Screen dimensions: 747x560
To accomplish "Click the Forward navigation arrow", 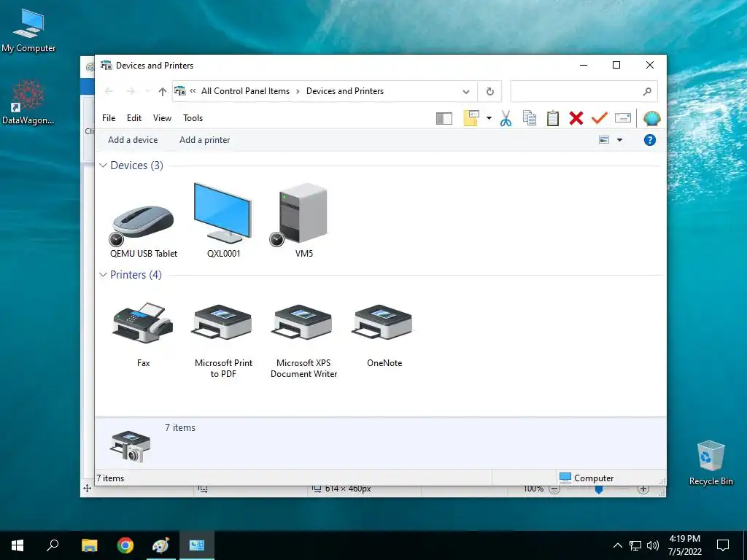I will 131,91.
